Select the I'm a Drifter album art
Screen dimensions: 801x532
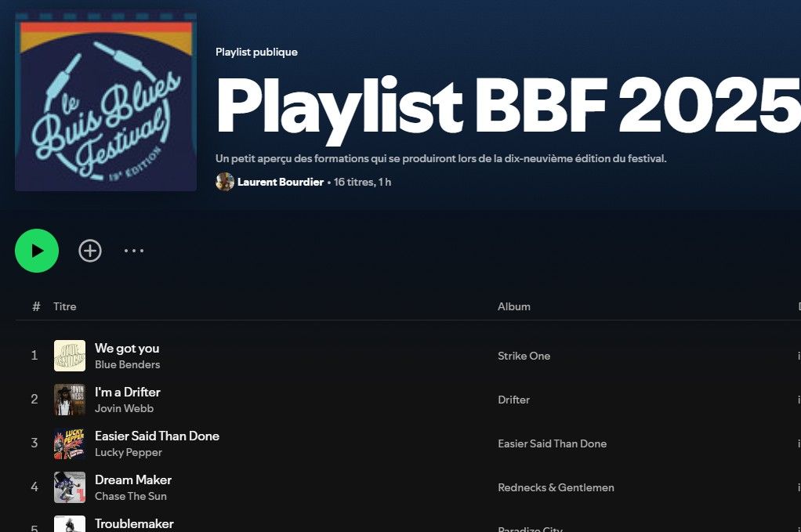pyautogui.click(x=70, y=400)
